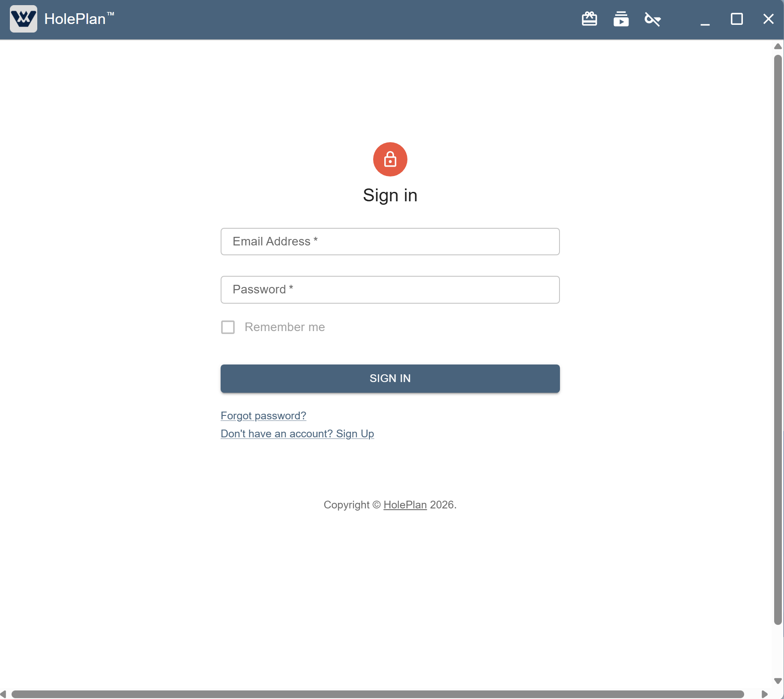Maximize the HolePlan window
Screen dimensions: 784x699
(736, 19)
